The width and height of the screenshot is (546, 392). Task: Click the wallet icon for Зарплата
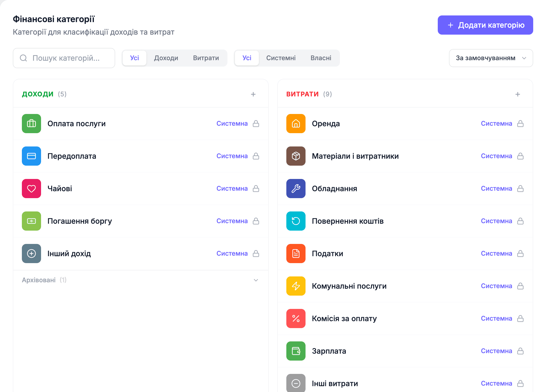tap(296, 351)
